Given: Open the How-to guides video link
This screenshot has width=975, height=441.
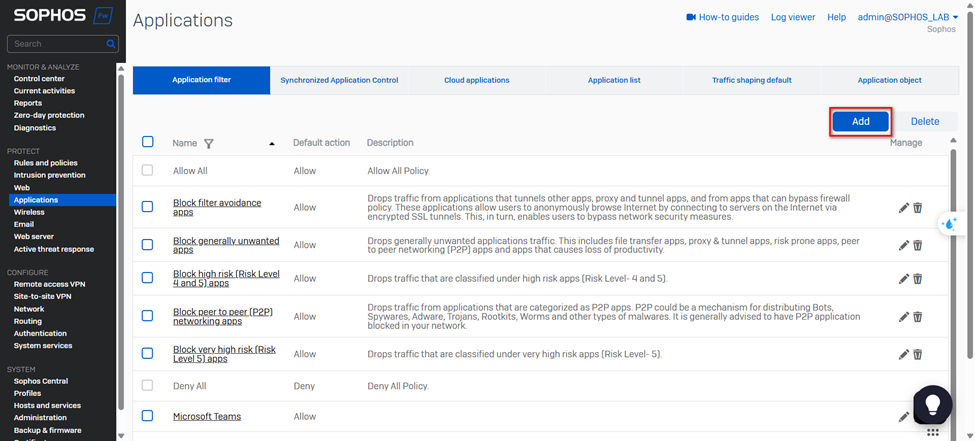Looking at the screenshot, I should pos(722,17).
